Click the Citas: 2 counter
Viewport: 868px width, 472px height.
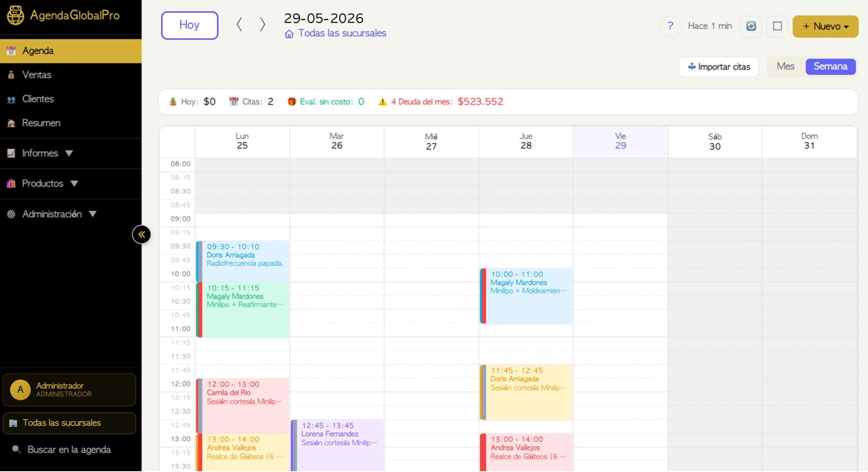[251, 102]
